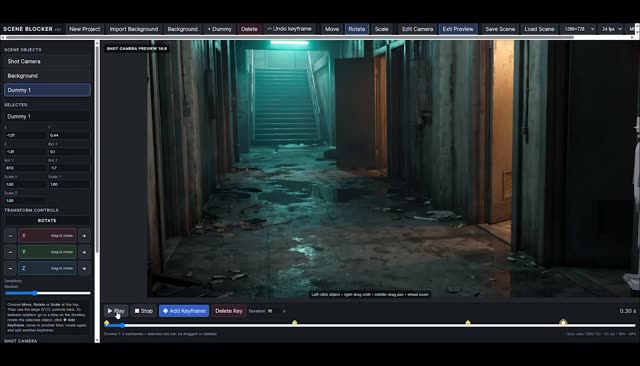640x366 pixels.
Task: Select the third keyframe diamond on timeline
Action: pos(468,323)
